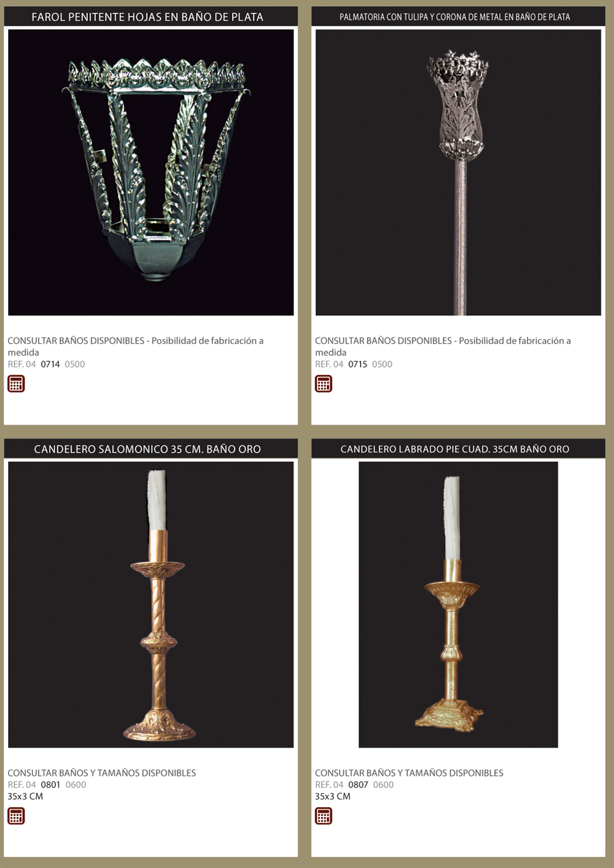View the silver leaf lantern product image

(151, 173)
